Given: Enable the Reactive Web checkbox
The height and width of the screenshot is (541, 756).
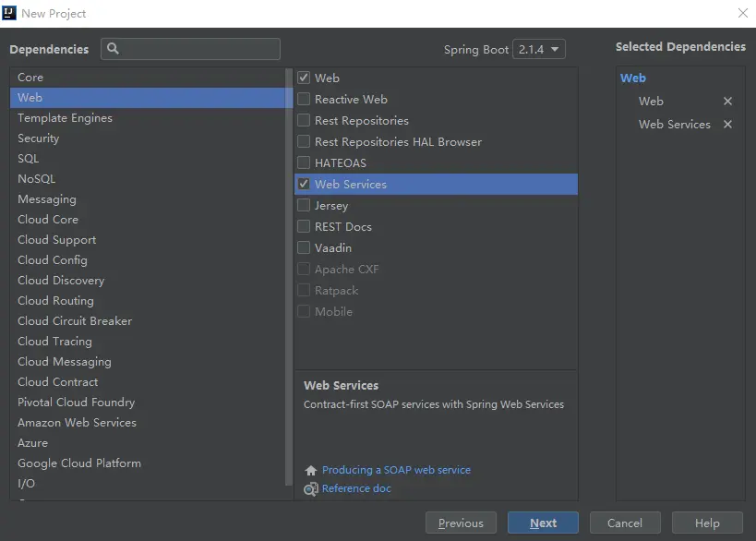Looking at the screenshot, I should (304, 100).
